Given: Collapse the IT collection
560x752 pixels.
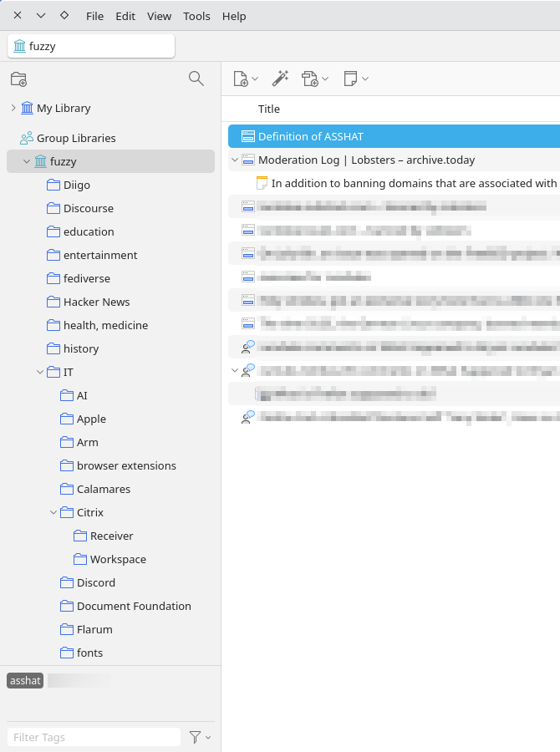Looking at the screenshot, I should (40, 372).
